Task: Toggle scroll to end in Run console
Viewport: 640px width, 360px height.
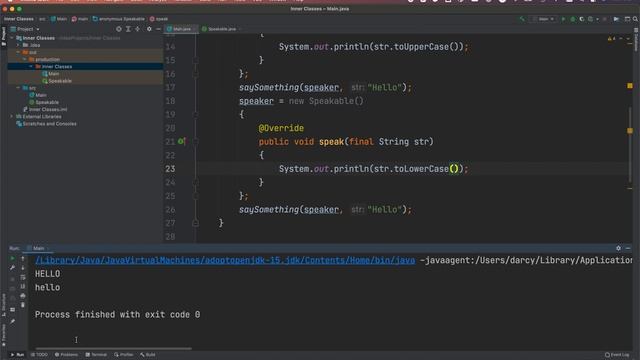Action: (x=23, y=287)
